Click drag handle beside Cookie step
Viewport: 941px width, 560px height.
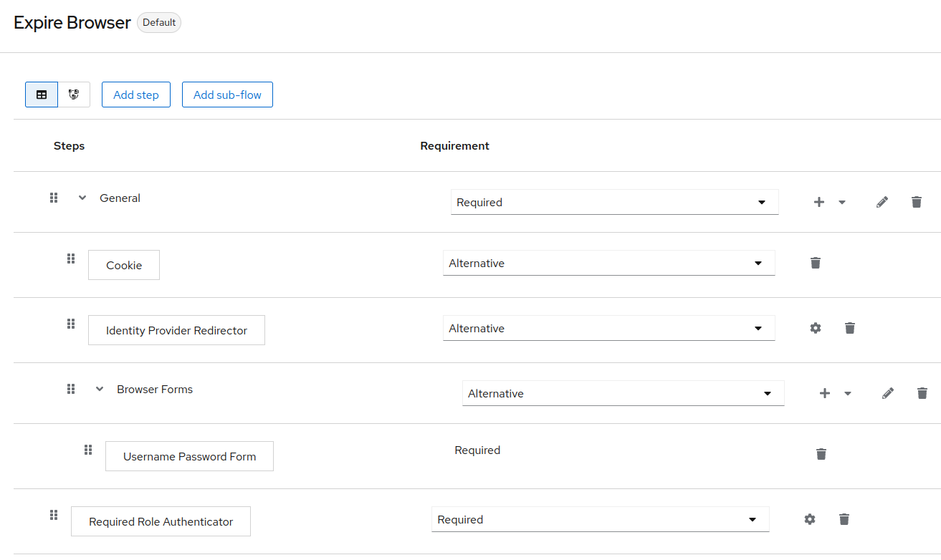coord(71,259)
